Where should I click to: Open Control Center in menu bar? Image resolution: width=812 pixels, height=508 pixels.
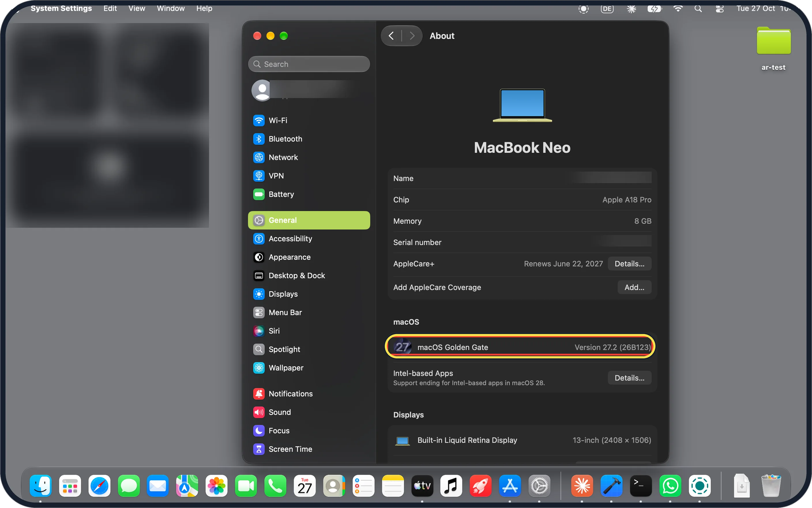[719, 8]
